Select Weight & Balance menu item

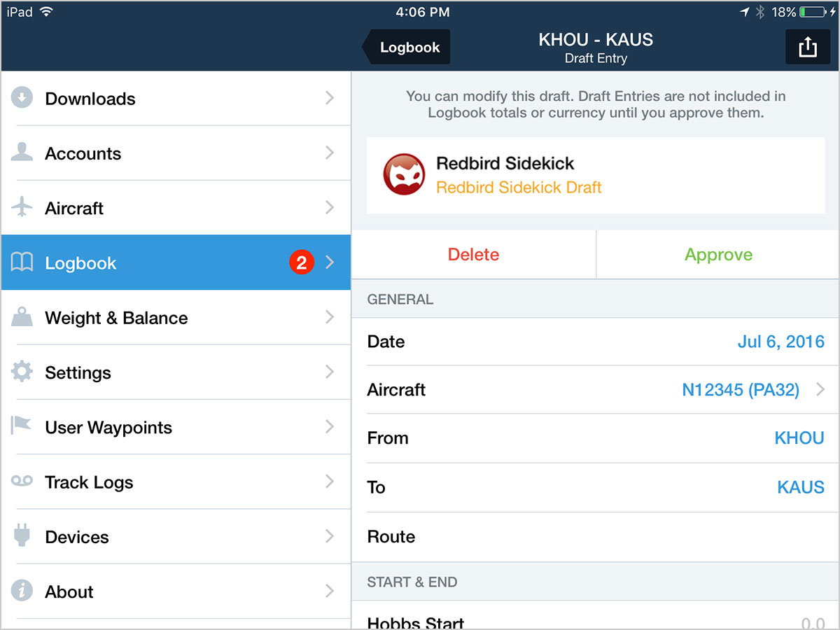pos(176,317)
